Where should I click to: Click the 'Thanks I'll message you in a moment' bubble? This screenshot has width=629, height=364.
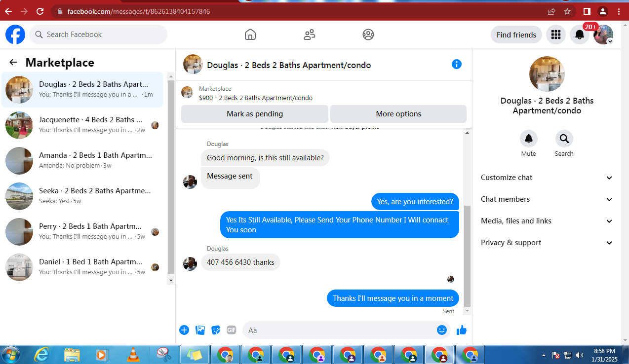pos(393,298)
